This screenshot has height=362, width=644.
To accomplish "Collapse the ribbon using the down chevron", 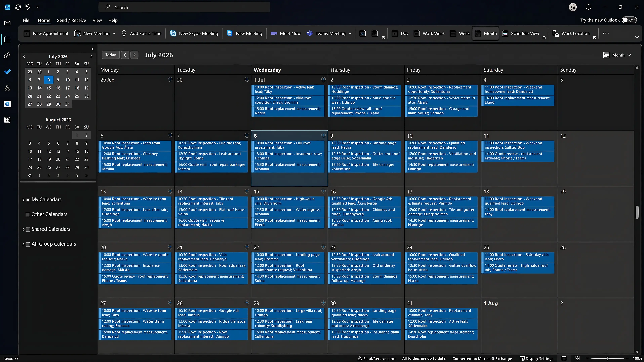I will (x=637, y=37).
